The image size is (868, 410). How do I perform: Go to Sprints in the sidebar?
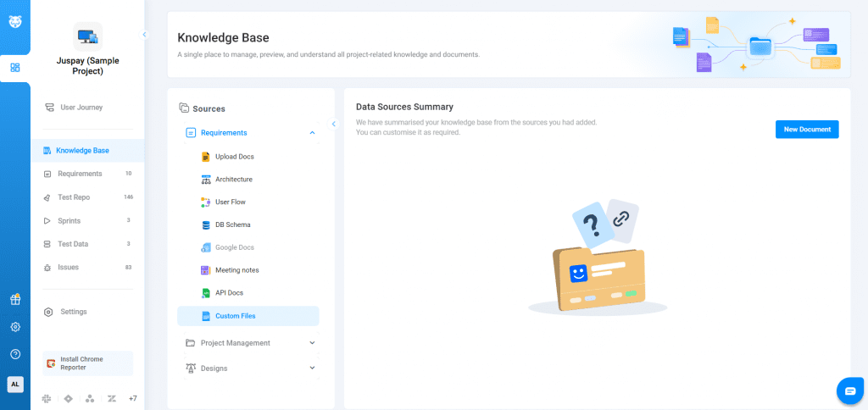click(69, 220)
